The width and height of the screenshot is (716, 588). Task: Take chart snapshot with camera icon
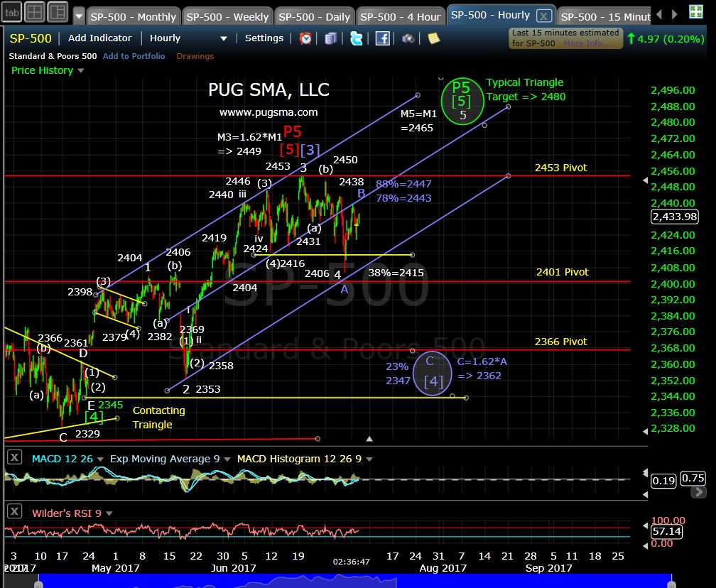(x=408, y=39)
